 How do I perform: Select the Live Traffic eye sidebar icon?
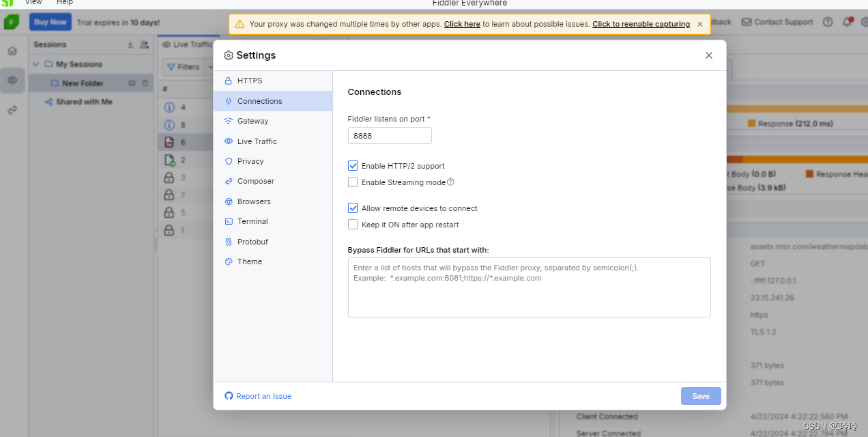12,81
